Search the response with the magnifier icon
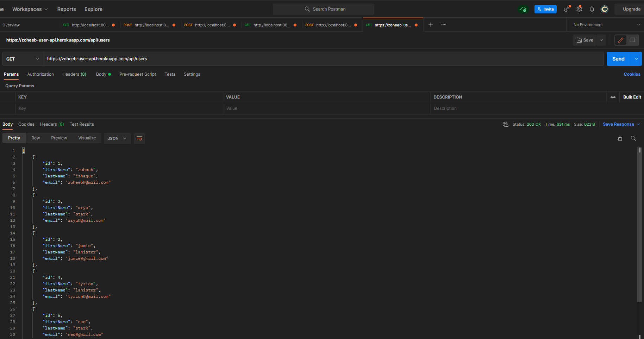Image resolution: width=644 pixels, height=339 pixels. (633, 138)
